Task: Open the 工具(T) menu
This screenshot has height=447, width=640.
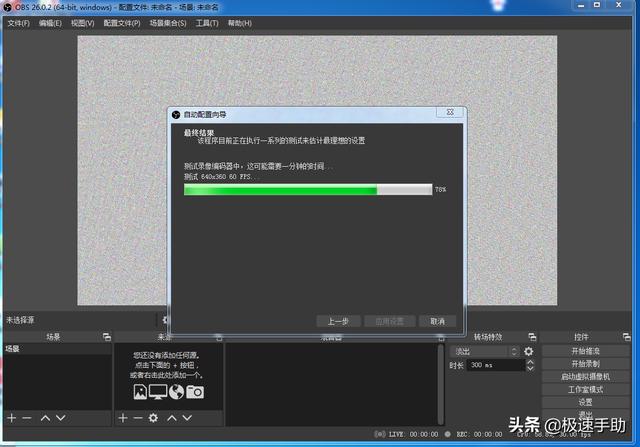Action: click(207, 23)
